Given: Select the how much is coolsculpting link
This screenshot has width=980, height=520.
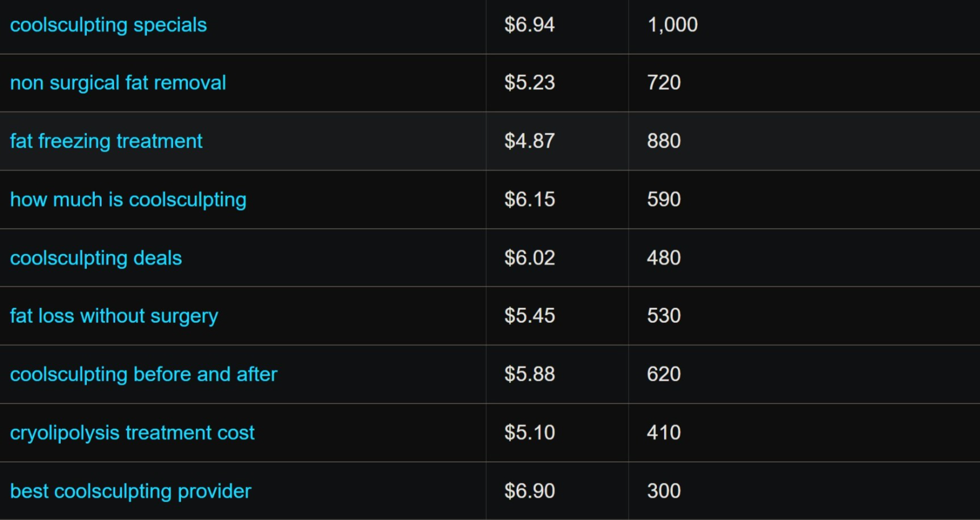Looking at the screenshot, I should (128, 200).
